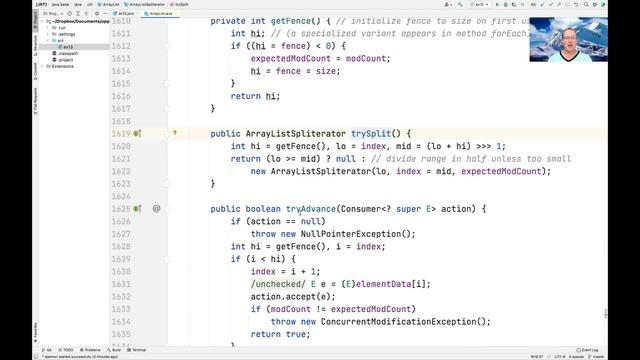
Task: Click the @ annotation gutter icon on line 1625
Action: [x=156, y=209]
